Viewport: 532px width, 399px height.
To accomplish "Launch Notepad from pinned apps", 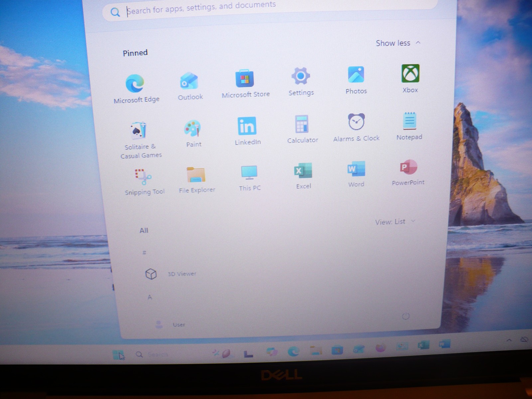I will tap(409, 126).
